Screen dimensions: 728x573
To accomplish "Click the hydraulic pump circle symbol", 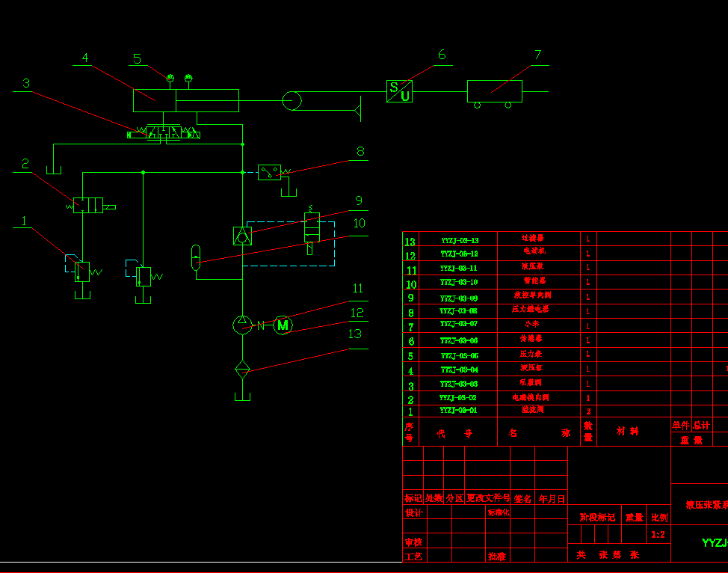I will 242,325.
